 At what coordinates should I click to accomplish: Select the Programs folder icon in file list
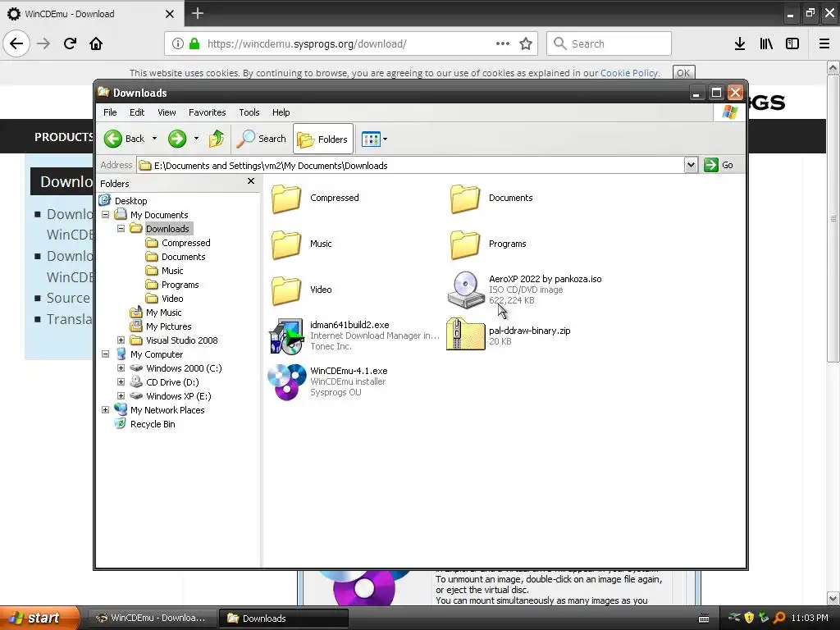pyautogui.click(x=465, y=244)
